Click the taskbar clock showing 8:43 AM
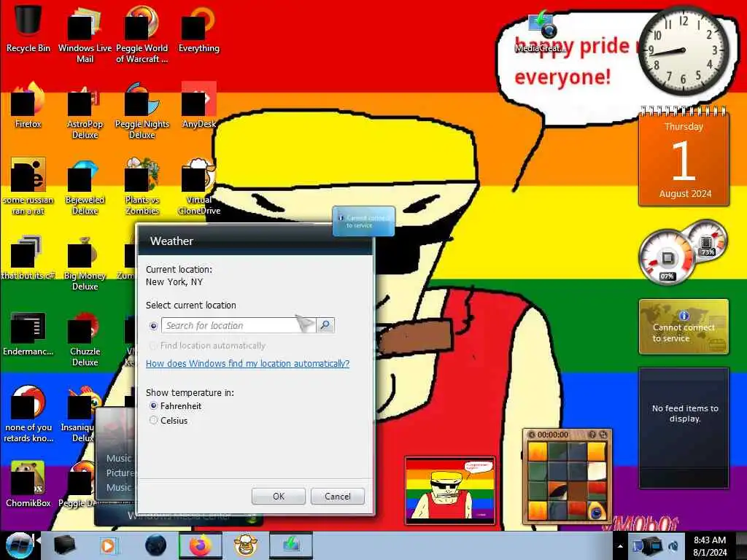This screenshot has width=747, height=560. [710, 545]
